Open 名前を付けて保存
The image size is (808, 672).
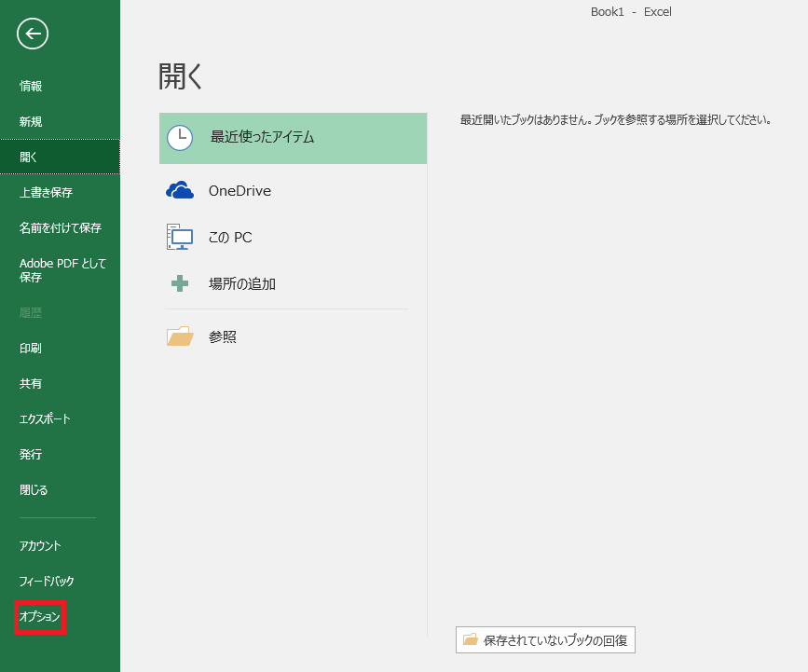point(60,227)
